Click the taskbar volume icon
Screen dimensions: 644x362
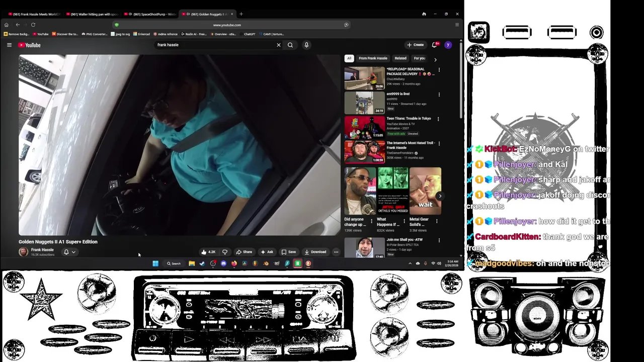click(439, 263)
